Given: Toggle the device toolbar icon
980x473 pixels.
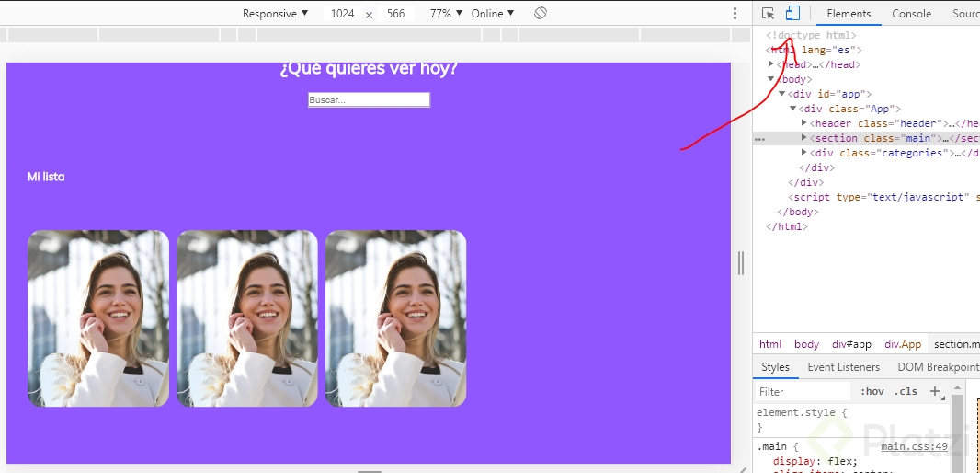Looking at the screenshot, I should coord(792,13).
